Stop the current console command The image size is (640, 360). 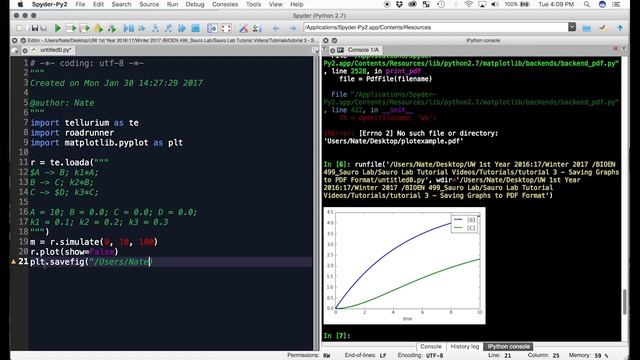coord(615,49)
